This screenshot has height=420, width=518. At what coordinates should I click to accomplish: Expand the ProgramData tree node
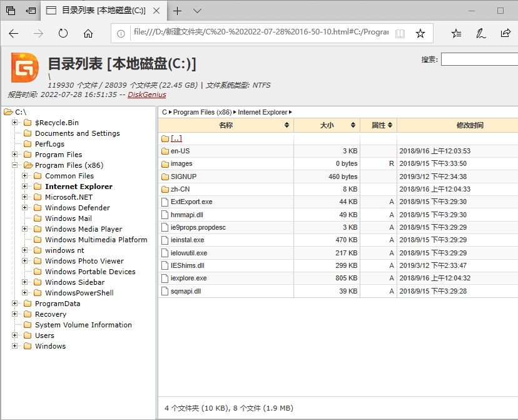[x=14, y=304]
